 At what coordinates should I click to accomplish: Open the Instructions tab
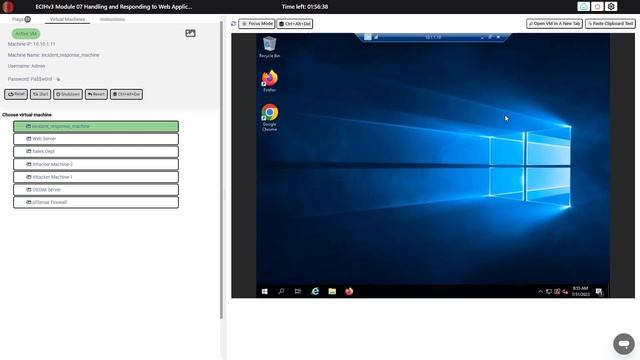[112, 19]
